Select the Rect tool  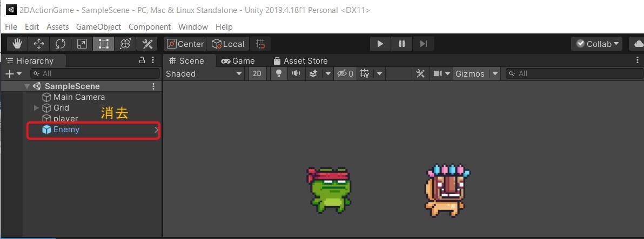pos(104,44)
